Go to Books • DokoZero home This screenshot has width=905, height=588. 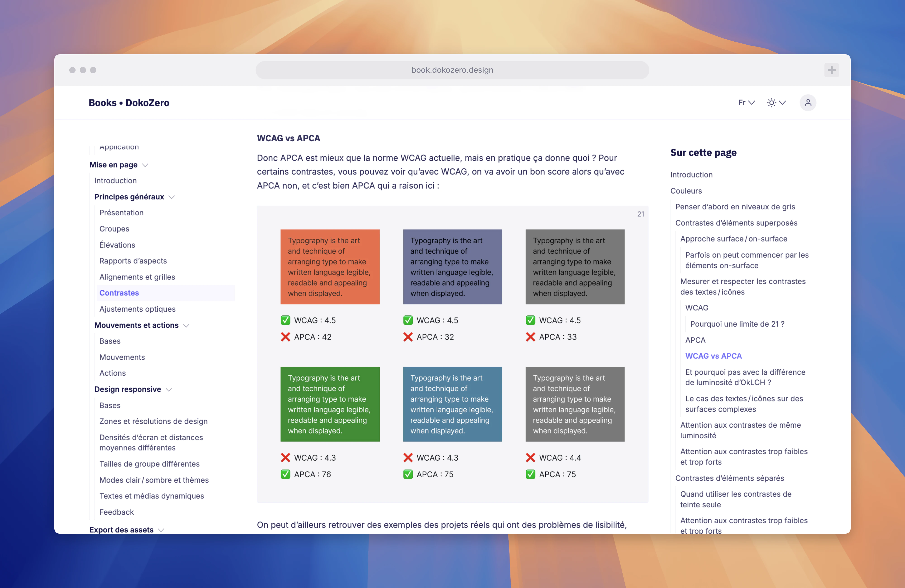point(129,103)
